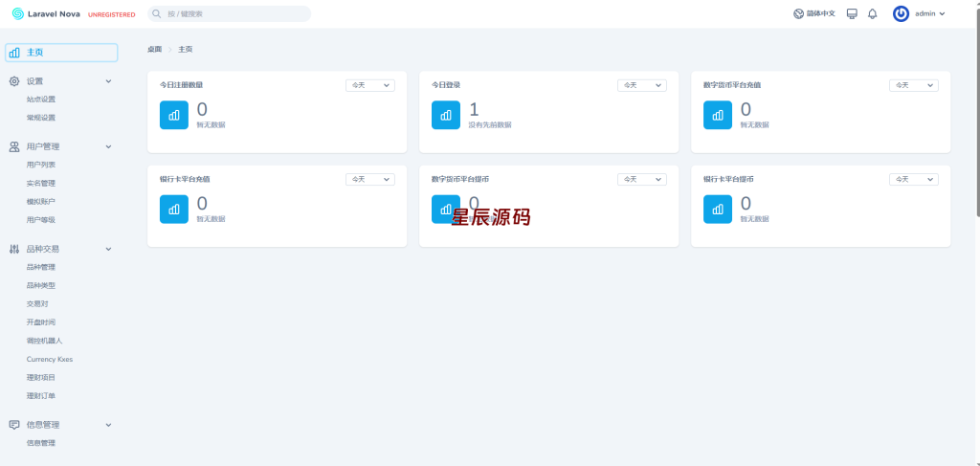Go to 实名管理
The width and height of the screenshot is (980, 466).
click(40, 183)
